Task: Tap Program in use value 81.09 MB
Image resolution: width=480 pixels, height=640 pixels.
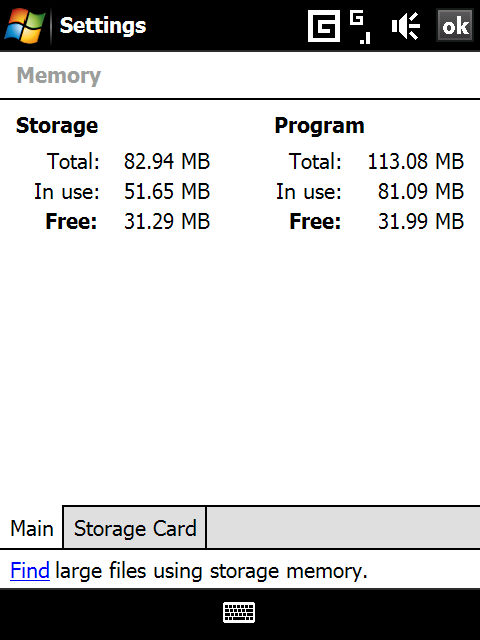Action: pos(421,191)
